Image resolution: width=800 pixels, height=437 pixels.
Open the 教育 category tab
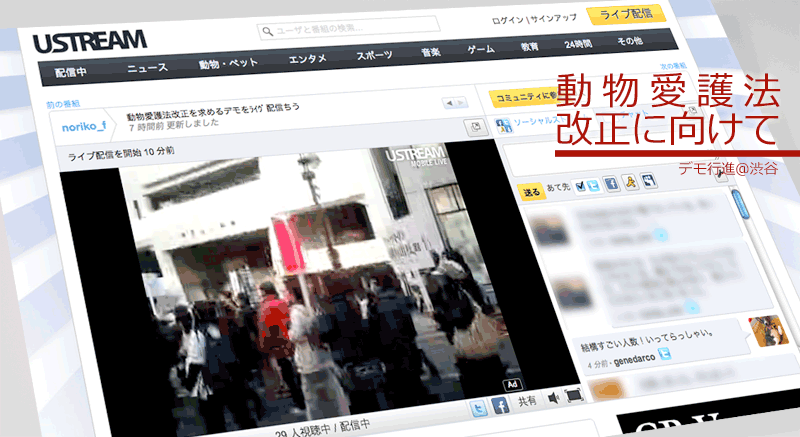pos(530,46)
